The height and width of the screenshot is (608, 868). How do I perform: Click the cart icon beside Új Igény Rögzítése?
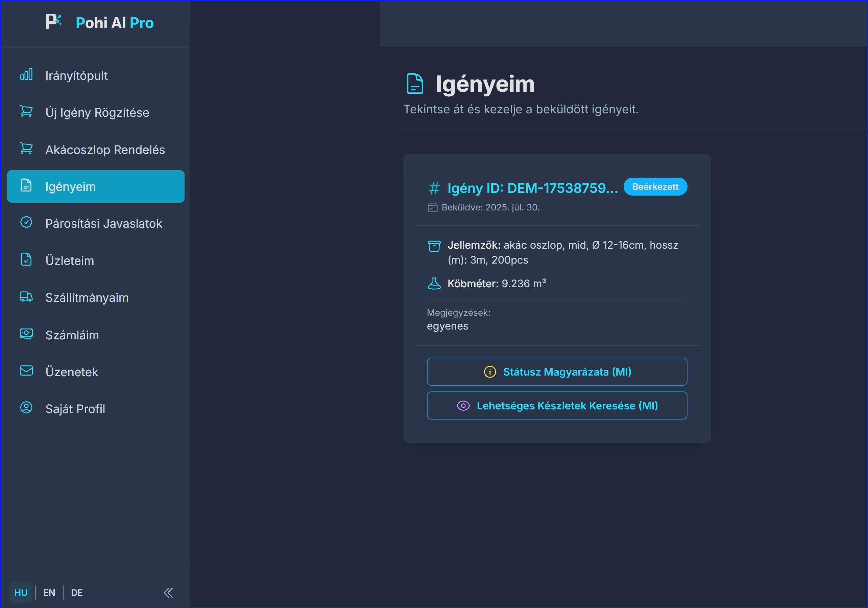[x=26, y=112]
